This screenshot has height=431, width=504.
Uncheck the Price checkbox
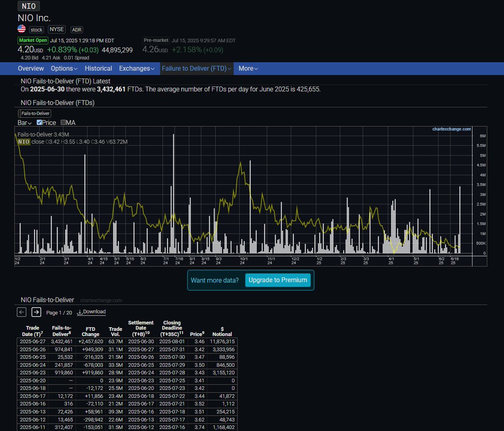pyautogui.click(x=39, y=123)
